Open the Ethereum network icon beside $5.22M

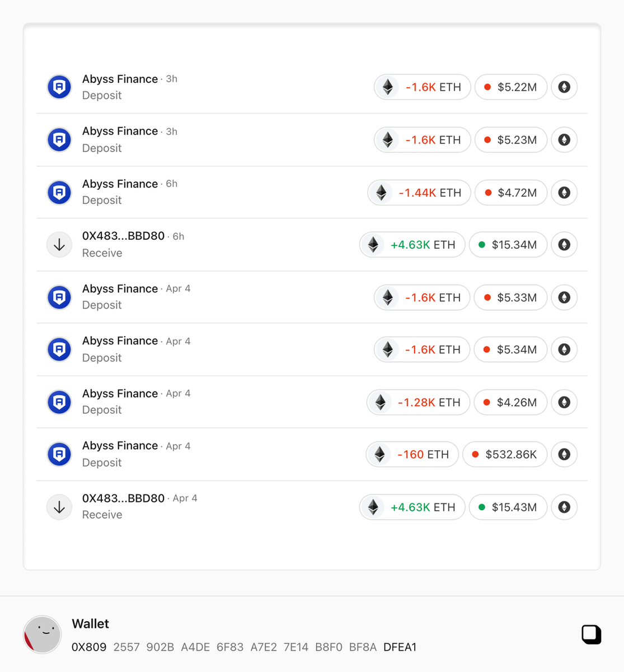[564, 87]
